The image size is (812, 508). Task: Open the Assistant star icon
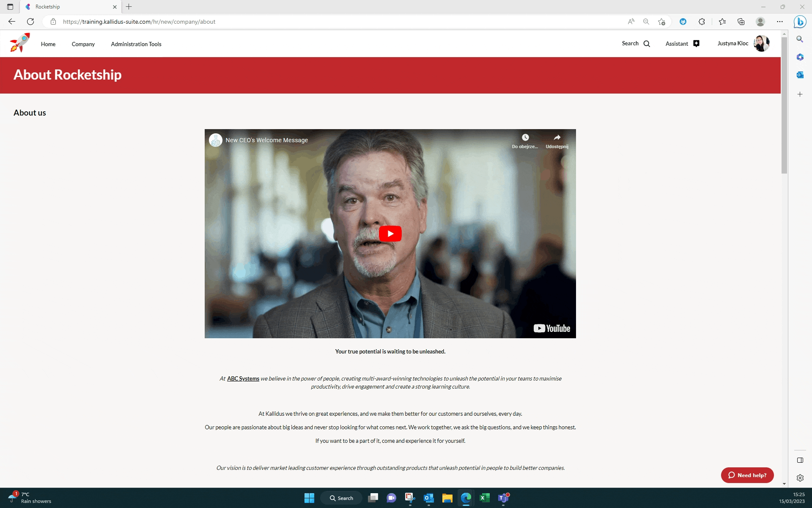[x=696, y=44]
